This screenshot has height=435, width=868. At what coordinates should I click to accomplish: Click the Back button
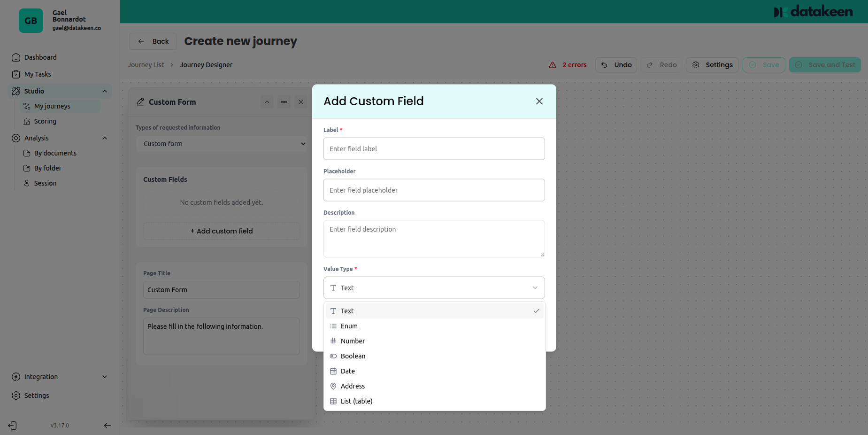coord(153,41)
